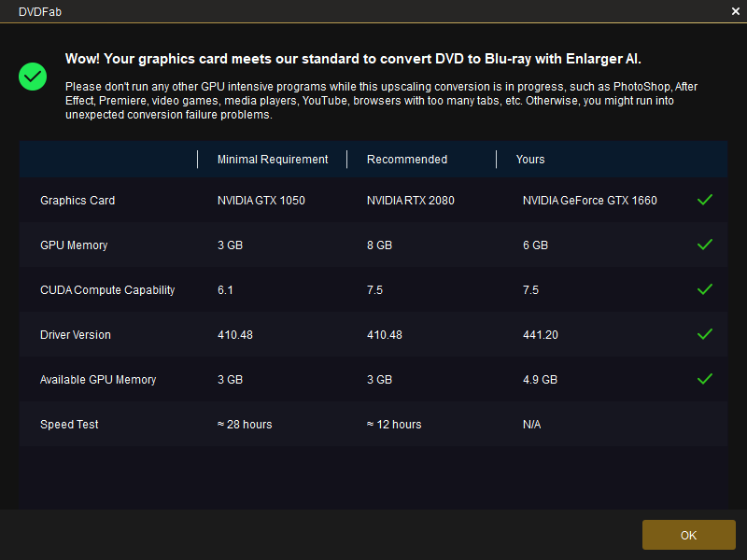Select the Speed Test row label
This screenshot has height=560, width=747.
click(x=69, y=425)
